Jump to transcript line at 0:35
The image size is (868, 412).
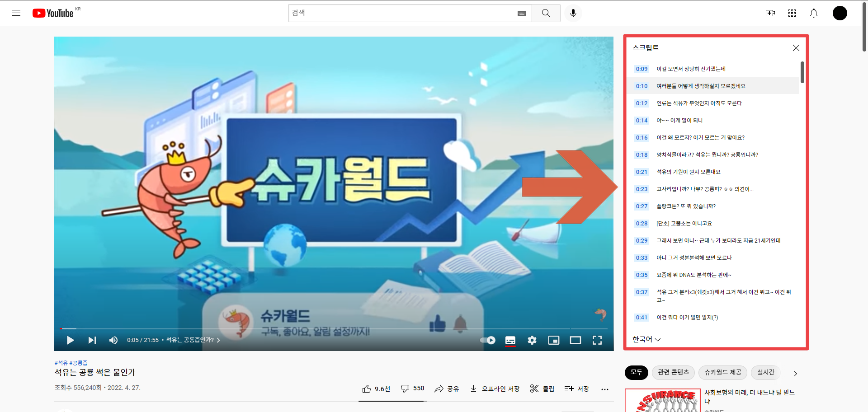(712, 275)
